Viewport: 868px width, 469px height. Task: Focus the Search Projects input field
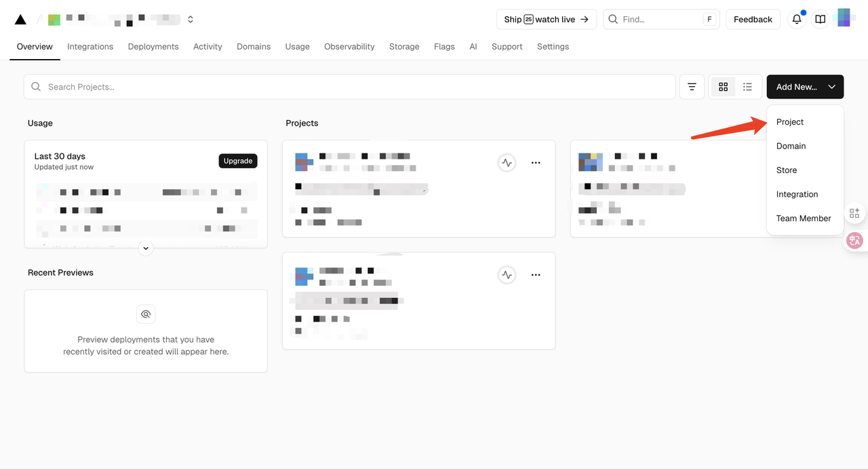pyautogui.click(x=353, y=87)
